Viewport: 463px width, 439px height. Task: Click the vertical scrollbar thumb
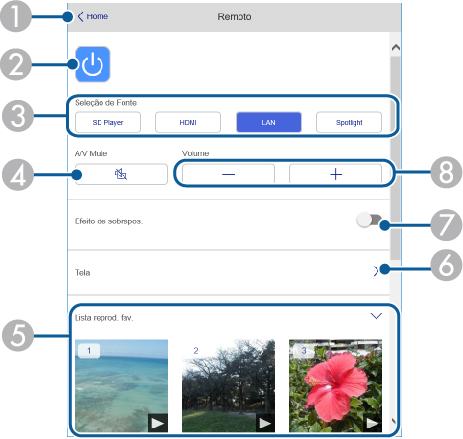click(x=396, y=158)
